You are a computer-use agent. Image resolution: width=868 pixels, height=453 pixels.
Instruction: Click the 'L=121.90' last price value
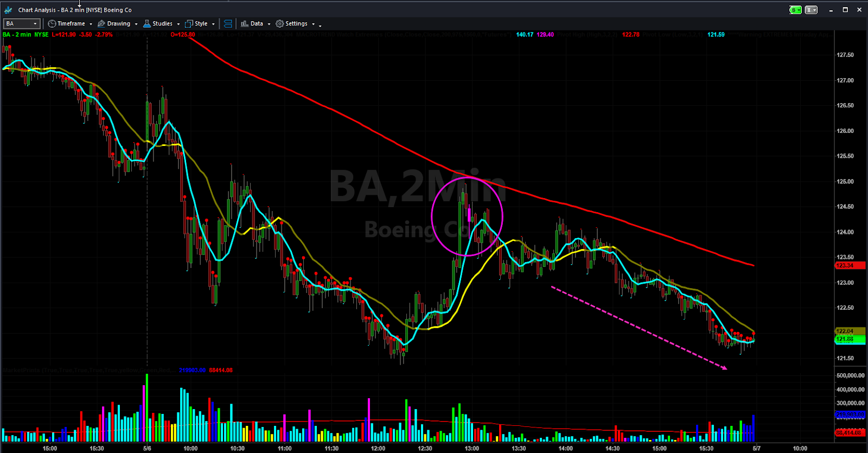click(64, 35)
